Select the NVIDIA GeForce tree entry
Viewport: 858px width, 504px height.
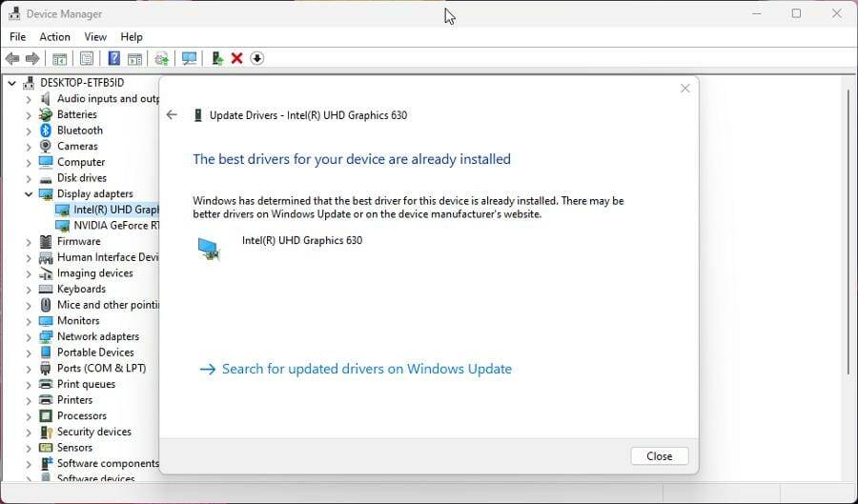[107, 225]
